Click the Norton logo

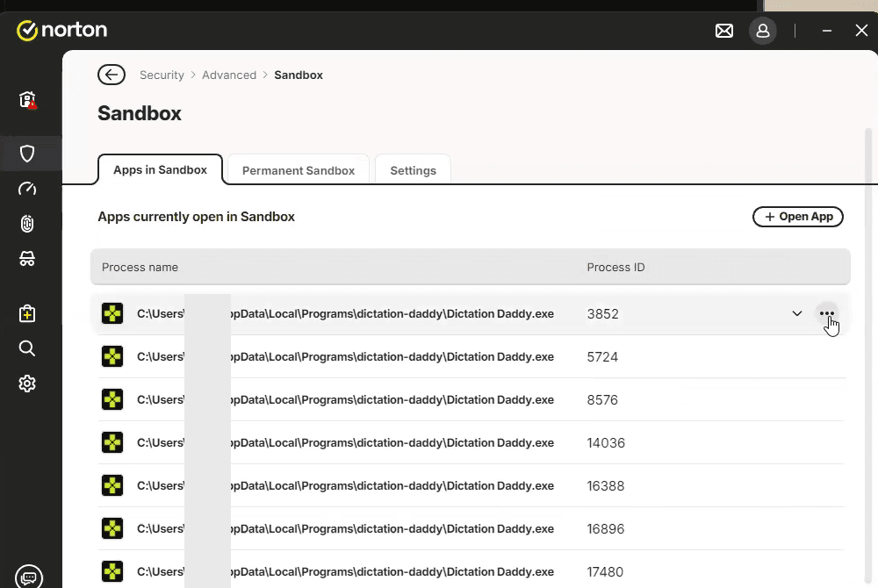pos(61,30)
